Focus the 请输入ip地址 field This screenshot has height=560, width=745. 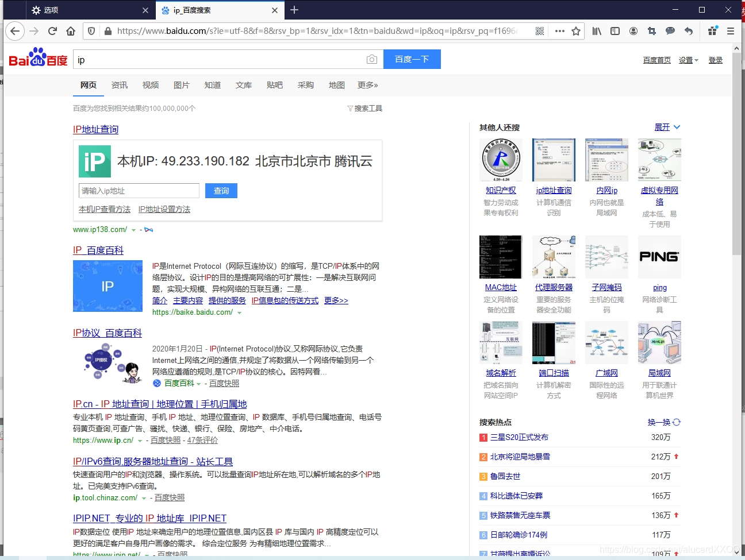tap(139, 191)
